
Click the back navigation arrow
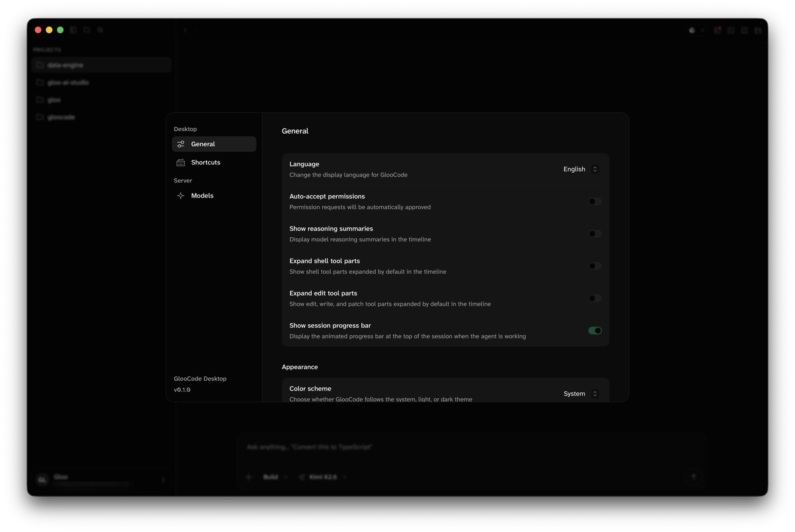pos(185,30)
